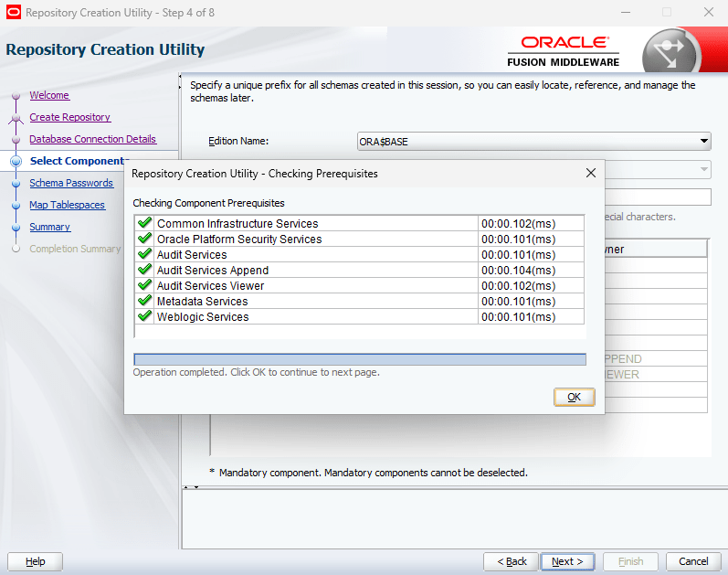Collapse the left navigation pane splitter arrow
This screenshot has height=575, width=728.
[180, 76]
